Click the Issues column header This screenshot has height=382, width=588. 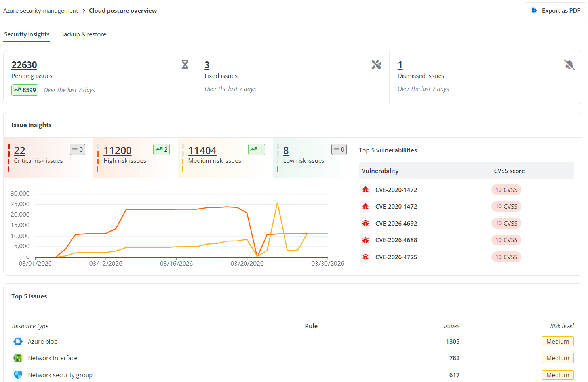click(x=451, y=326)
